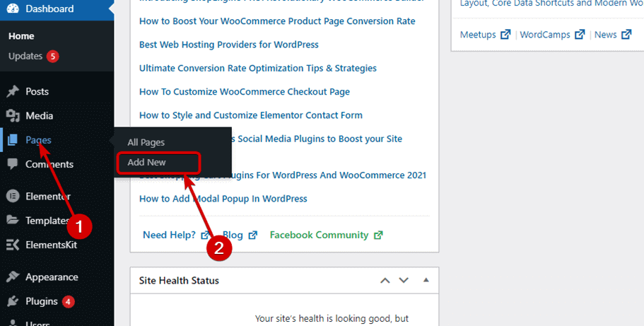Open Plugins For WordPress And WooCommerce 2021 link

pyautogui.click(x=329, y=175)
